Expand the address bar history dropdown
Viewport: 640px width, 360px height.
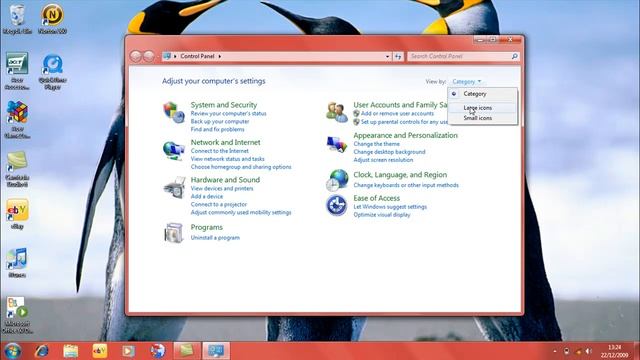tap(387, 56)
